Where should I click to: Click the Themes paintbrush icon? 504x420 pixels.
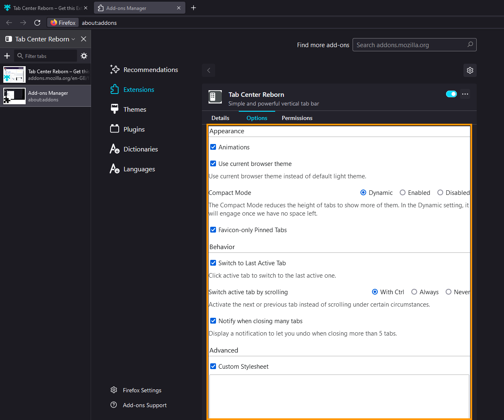click(x=115, y=109)
